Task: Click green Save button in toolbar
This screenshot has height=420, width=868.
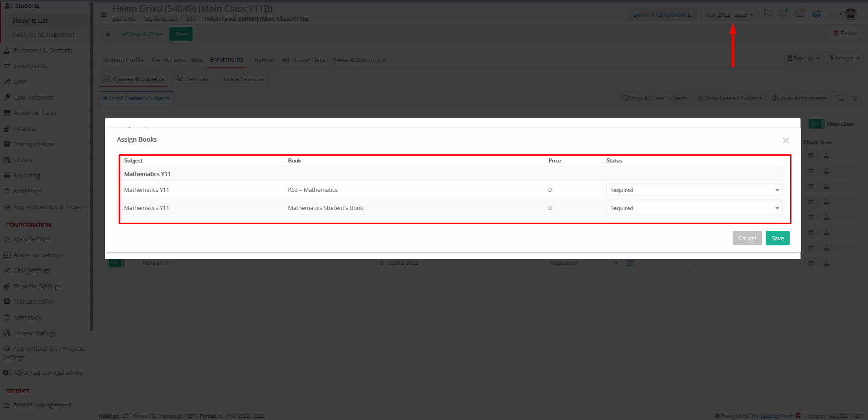Action: coord(181,34)
